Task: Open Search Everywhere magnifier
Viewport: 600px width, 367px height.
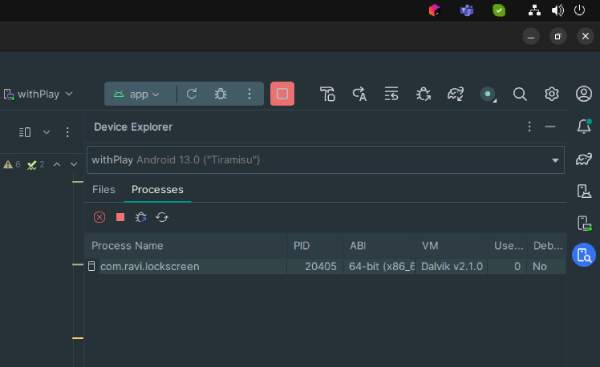Action: tap(520, 94)
